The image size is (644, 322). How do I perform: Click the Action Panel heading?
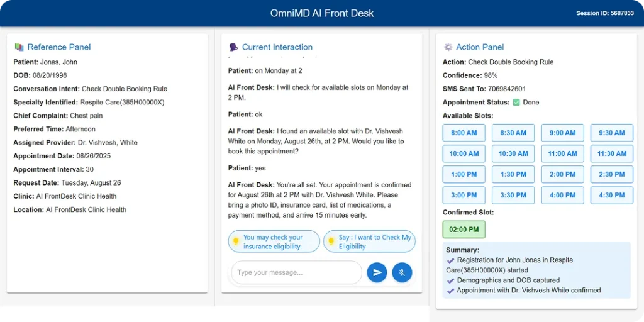(480, 47)
